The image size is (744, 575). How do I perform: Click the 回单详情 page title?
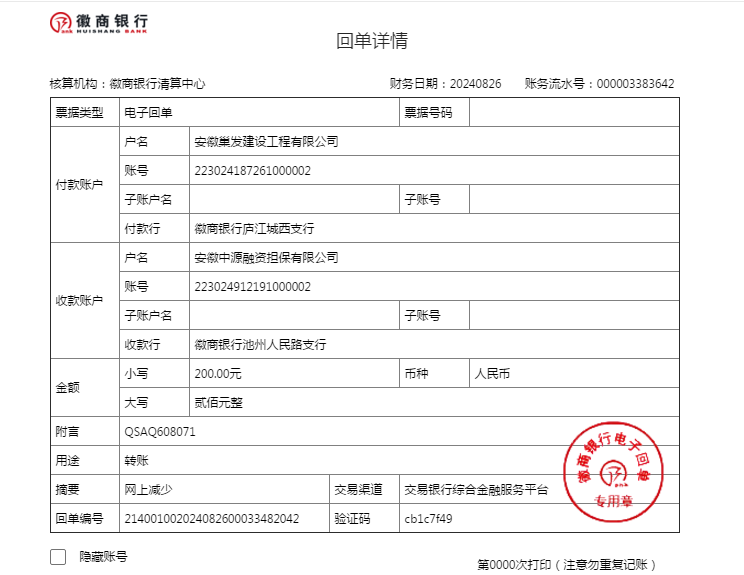click(x=372, y=41)
